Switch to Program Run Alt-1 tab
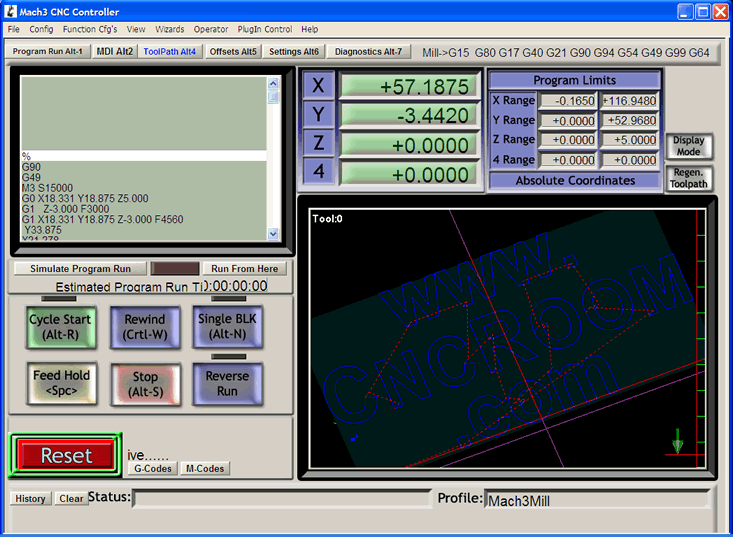The width and height of the screenshot is (733, 537). pos(48,51)
